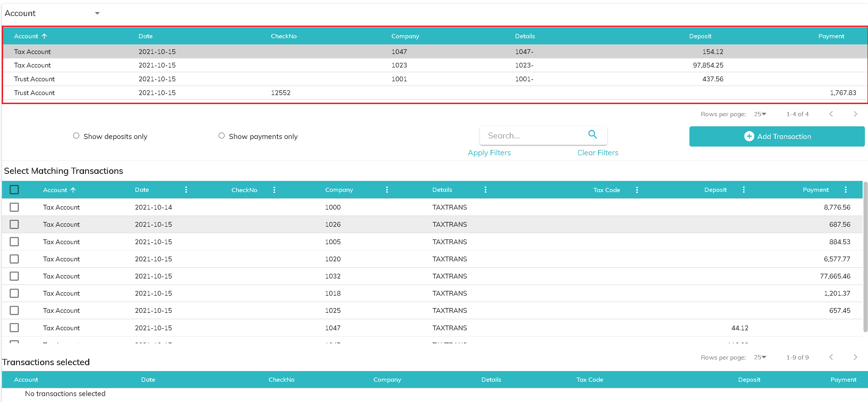Image resolution: width=868 pixels, height=402 pixels.
Task: Click the Clear Filters link
Action: click(x=597, y=153)
